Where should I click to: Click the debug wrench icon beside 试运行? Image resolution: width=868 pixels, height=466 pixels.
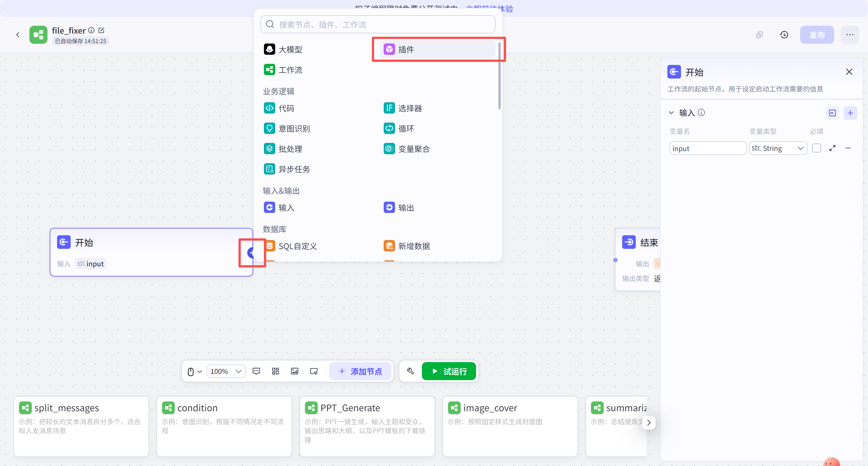tap(410, 371)
